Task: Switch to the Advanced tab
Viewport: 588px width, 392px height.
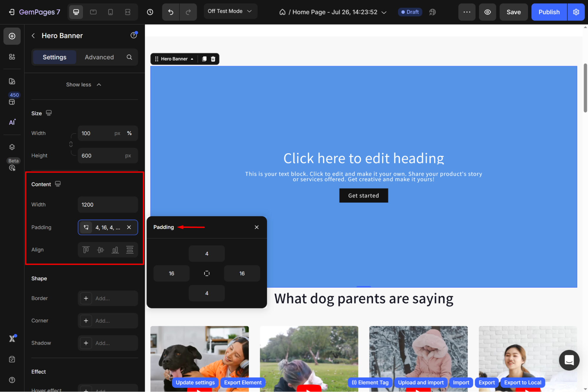Action: [x=99, y=57]
